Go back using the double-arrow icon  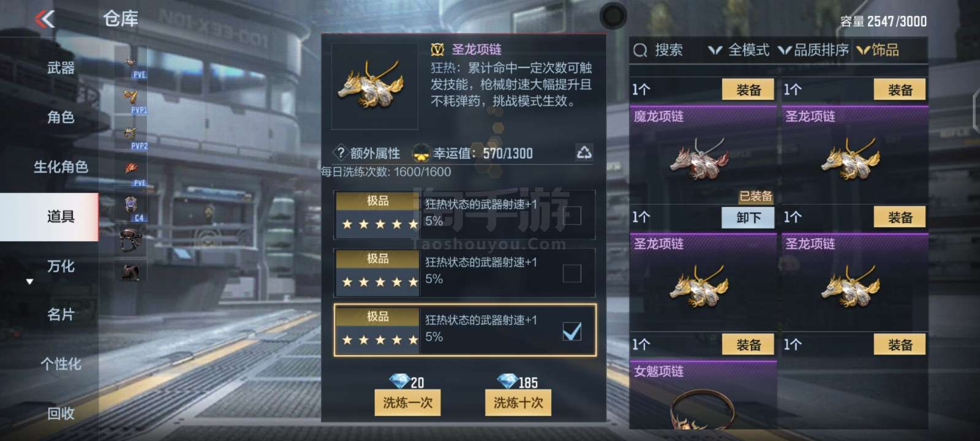(x=45, y=19)
